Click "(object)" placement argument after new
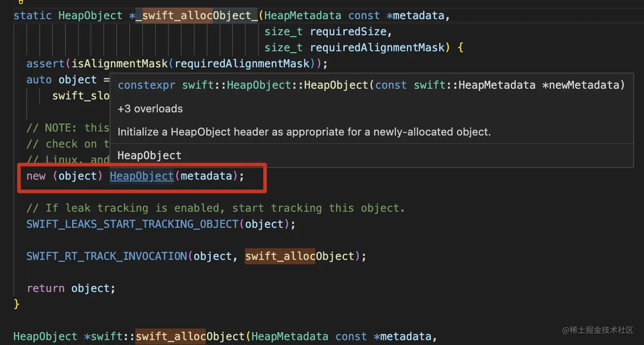Screen dimensions: 644x345 click(x=78, y=176)
